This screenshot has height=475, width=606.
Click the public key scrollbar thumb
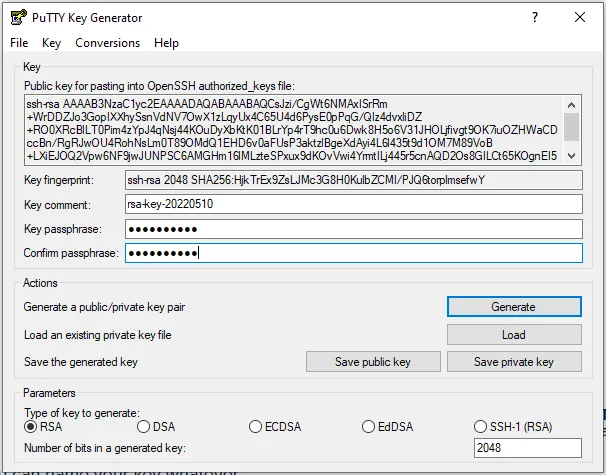pos(572,127)
